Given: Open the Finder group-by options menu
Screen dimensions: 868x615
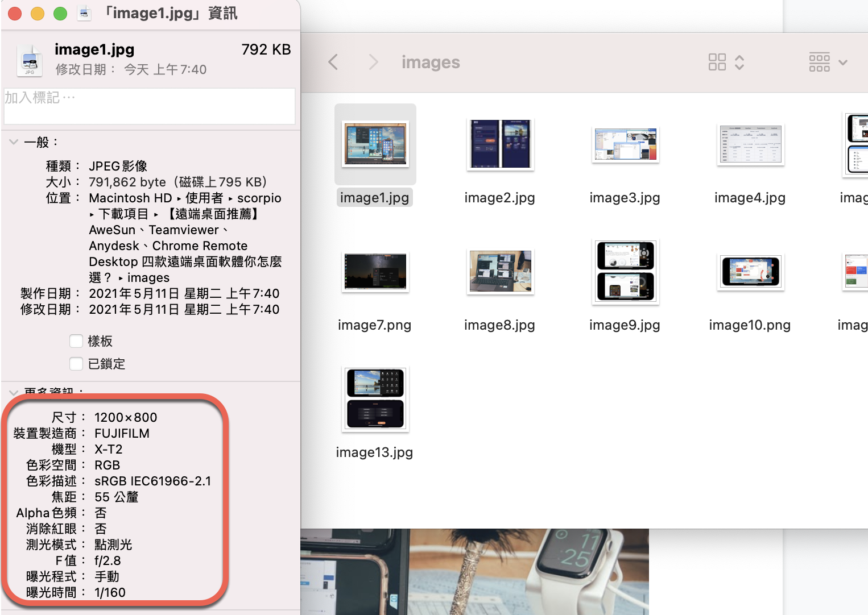Looking at the screenshot, I should (828, 62).
